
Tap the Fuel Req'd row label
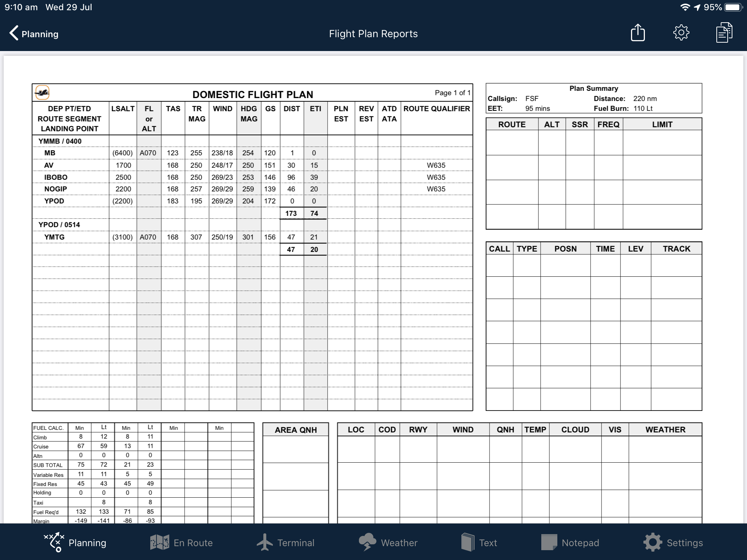tap(46, 512)
